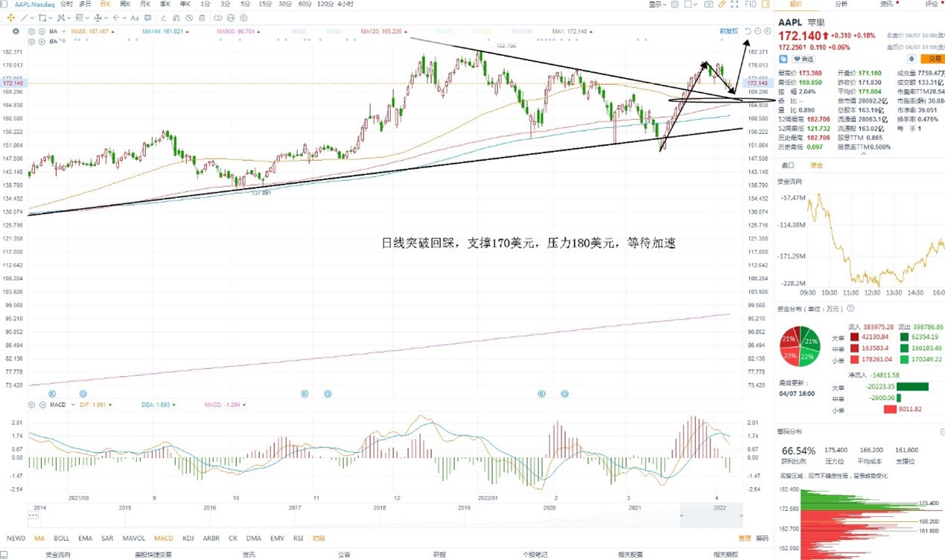Add AAPL to watchlist via 自选 heart
The height and width of the screenshot is (560, 945).
(804, 59)
